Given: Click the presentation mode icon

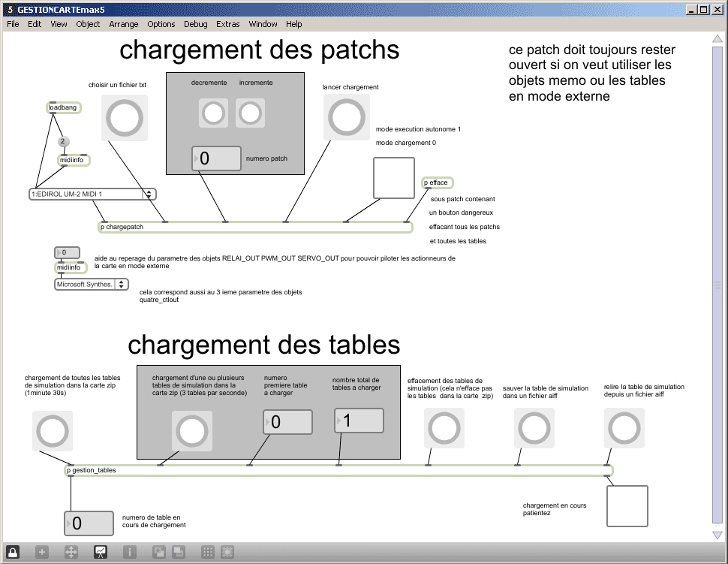Looking at the screenshot, I should (100, 552).
